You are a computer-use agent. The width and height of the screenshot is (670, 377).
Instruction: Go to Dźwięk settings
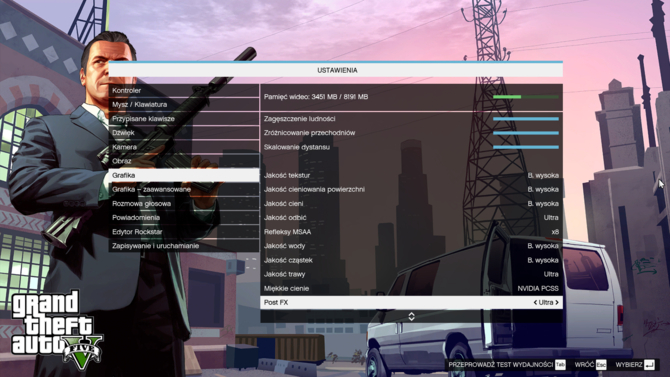[x=184, y=133]
